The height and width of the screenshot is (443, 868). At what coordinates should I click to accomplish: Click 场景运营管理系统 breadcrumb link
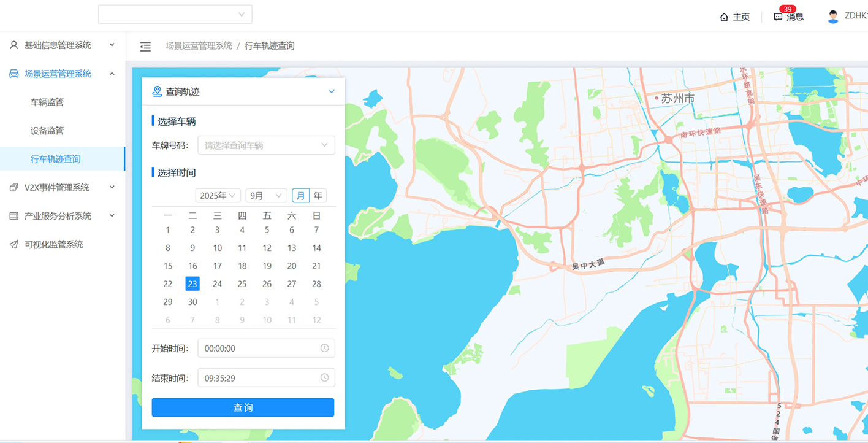[199, 46]
